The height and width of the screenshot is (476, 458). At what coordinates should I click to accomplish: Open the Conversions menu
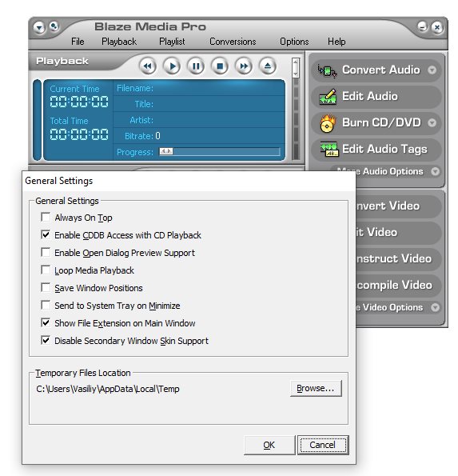tap(233, 42)
